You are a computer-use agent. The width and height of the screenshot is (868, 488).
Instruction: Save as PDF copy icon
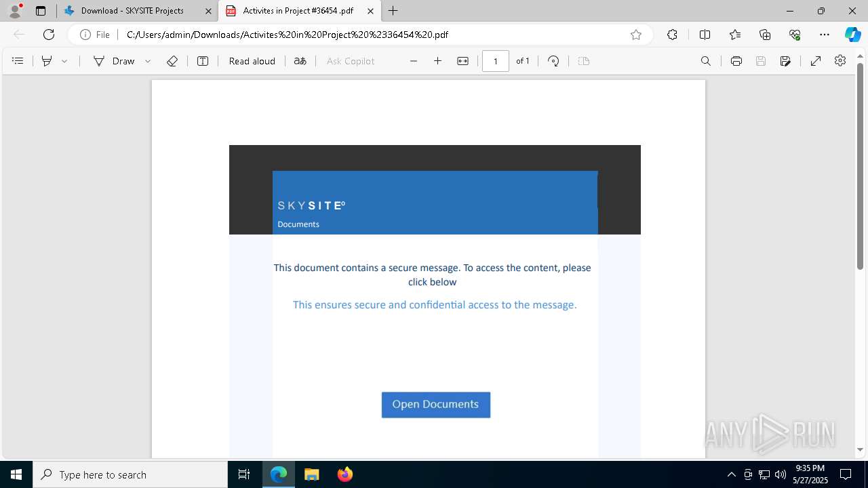[x=785, y=61]
